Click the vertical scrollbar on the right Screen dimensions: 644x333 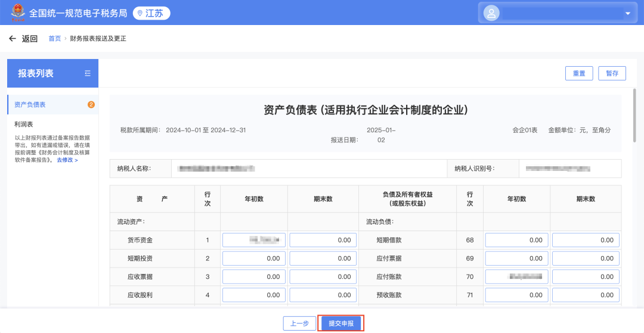[x=635, y=115]
